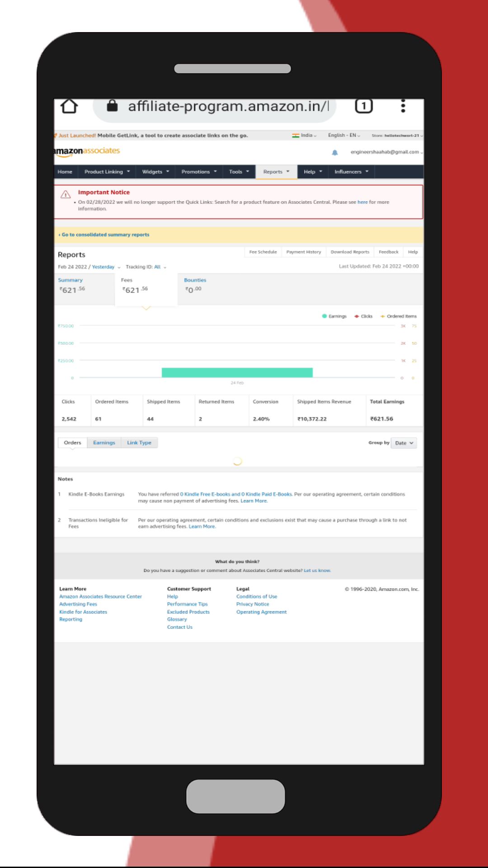Open the account email dropdown
The image size is (488, 868).
point(387,152)
